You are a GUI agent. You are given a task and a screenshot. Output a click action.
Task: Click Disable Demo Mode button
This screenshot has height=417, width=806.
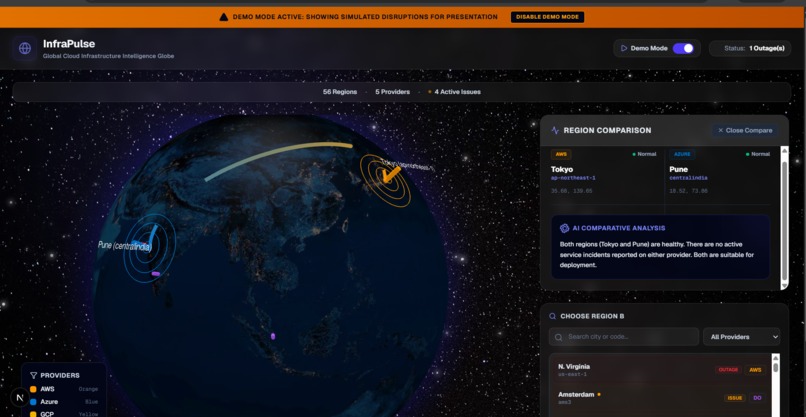tap(547, 17)
